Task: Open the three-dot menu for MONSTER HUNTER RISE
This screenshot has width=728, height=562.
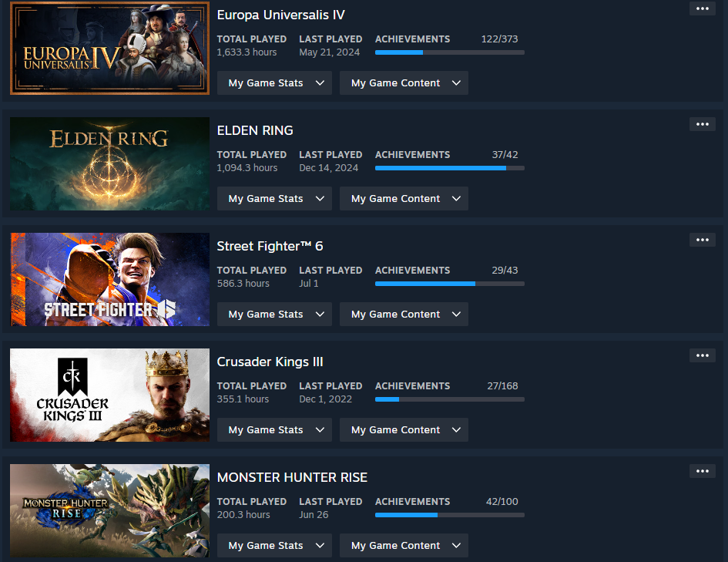Action: tap(702, 471)
